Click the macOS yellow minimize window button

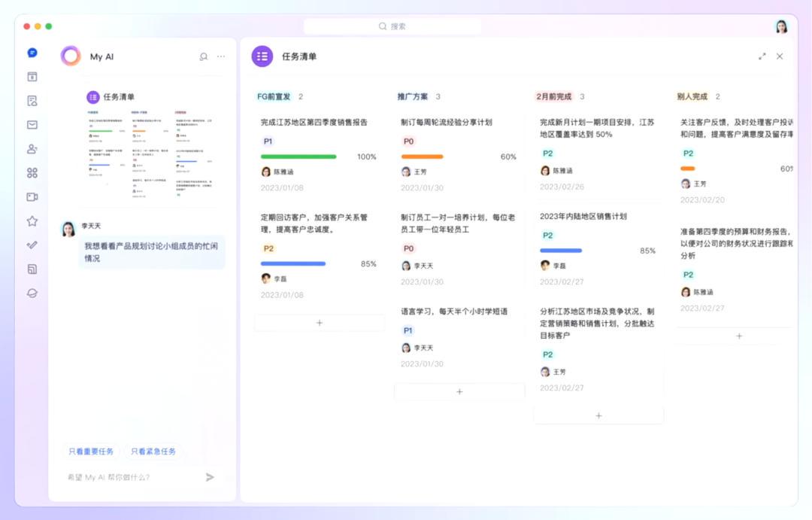tap(38, 26)
